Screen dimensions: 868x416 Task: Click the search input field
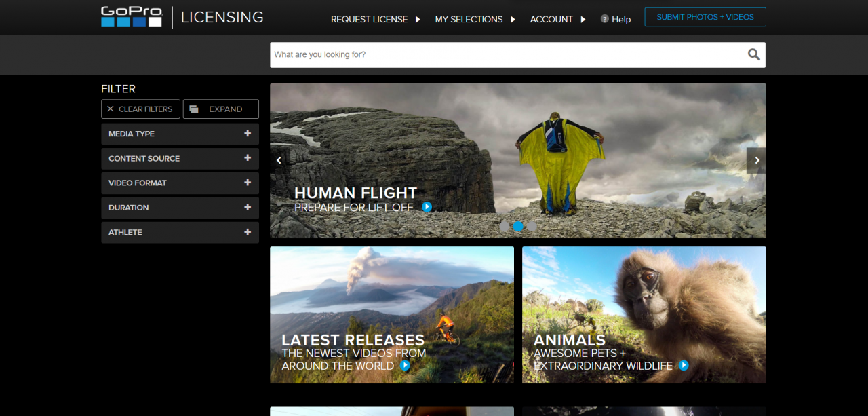[505, 55]
